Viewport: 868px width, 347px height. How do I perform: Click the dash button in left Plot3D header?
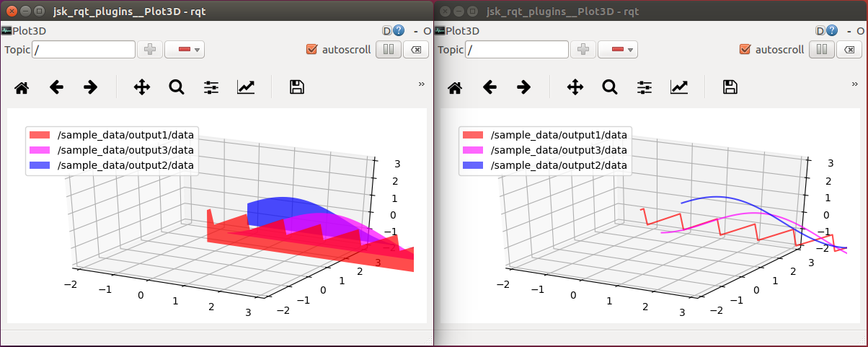point(415,31)
